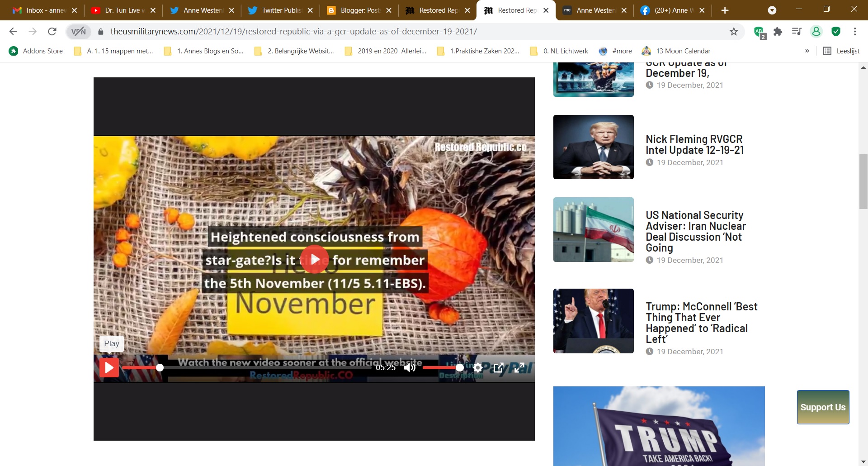
Task: View site lock information
Action: 101,32
